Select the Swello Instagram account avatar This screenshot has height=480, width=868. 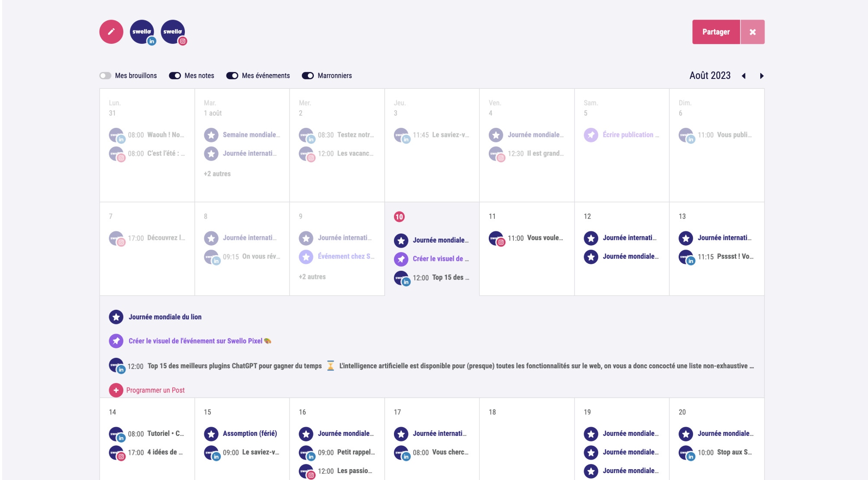[173, 32]
